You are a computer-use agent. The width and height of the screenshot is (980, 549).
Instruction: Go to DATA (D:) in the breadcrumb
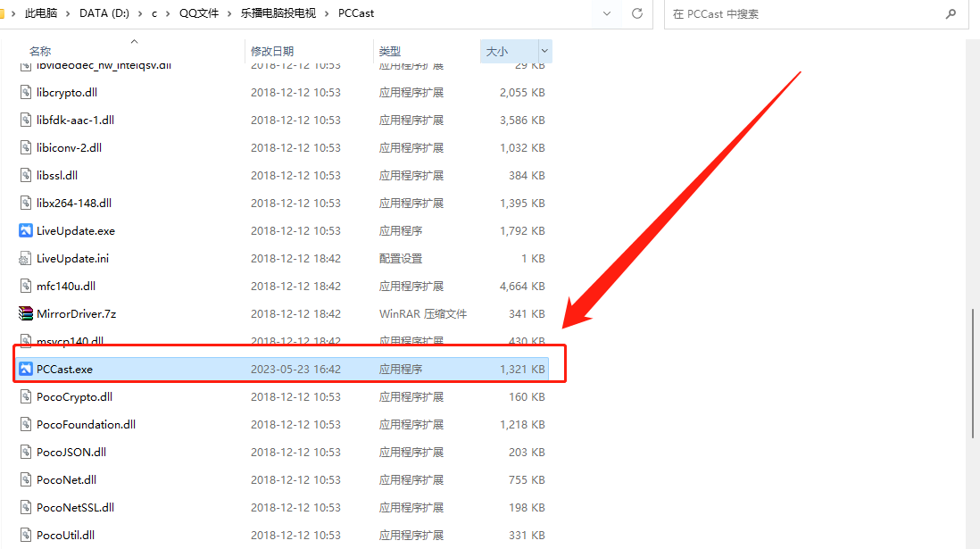pyautogui.click(x=104, y=13)
